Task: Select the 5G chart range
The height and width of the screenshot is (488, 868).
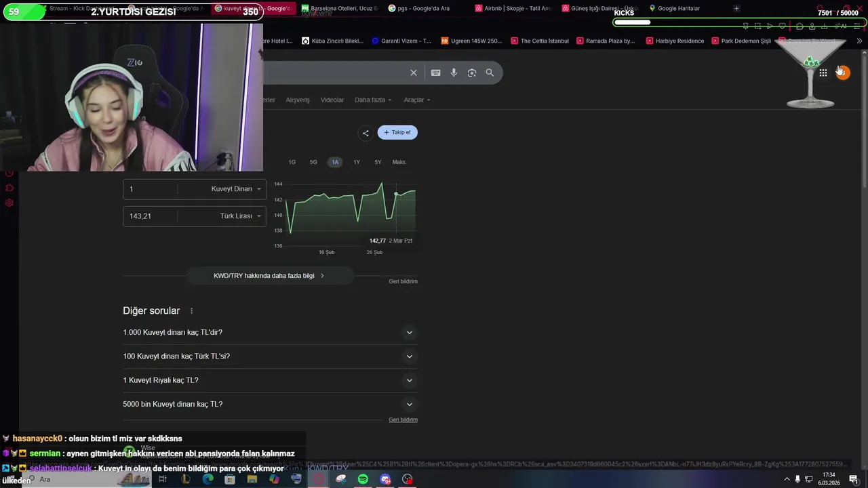Action: tap(313, 162)
